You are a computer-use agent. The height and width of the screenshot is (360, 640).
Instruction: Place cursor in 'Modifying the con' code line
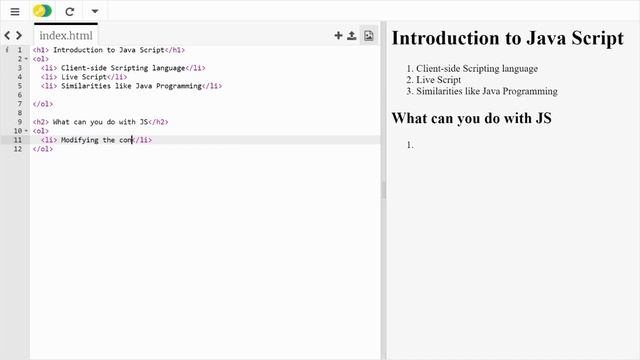[x=96, y=140]
